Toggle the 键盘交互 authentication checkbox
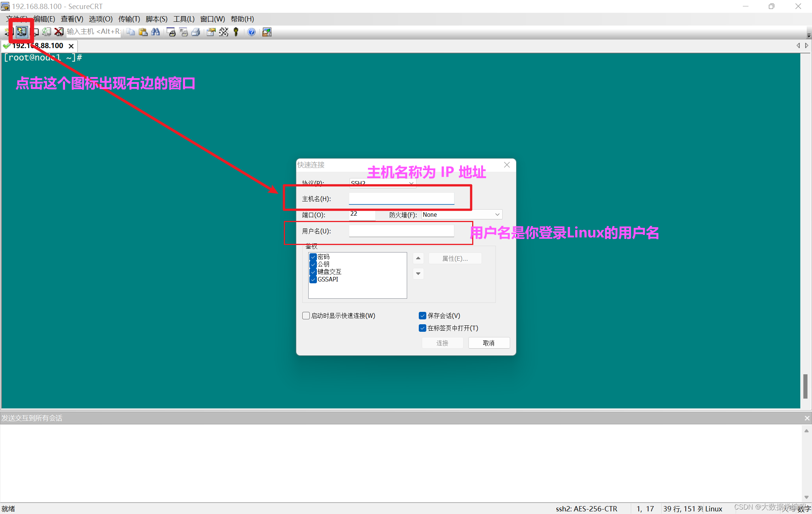The height and width of the screenshot is (514, 812). pyautogui.click(x=313, y=272)
